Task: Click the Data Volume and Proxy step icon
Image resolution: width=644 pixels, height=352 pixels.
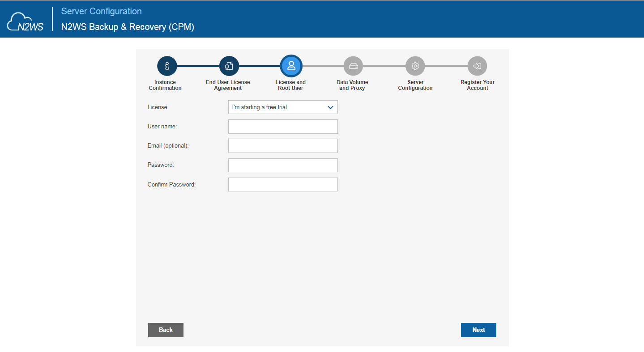Action: (x=353, y=66)
